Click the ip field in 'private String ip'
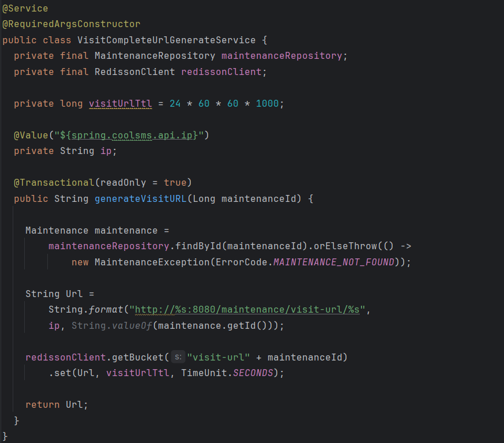 pyautogui.click(x=106, y=151)
